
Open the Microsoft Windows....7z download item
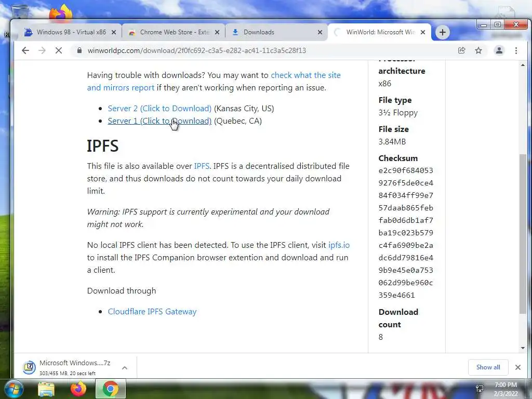tap(75, 367)
